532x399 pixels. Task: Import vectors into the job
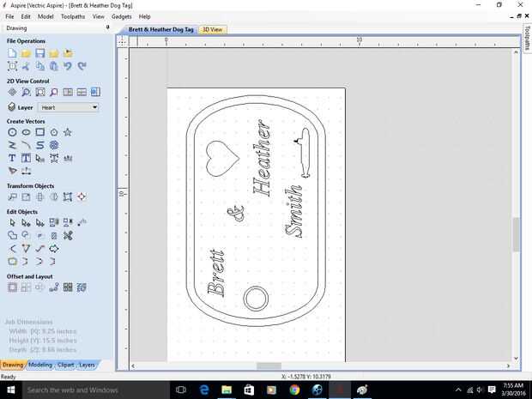tap(54, 53)
